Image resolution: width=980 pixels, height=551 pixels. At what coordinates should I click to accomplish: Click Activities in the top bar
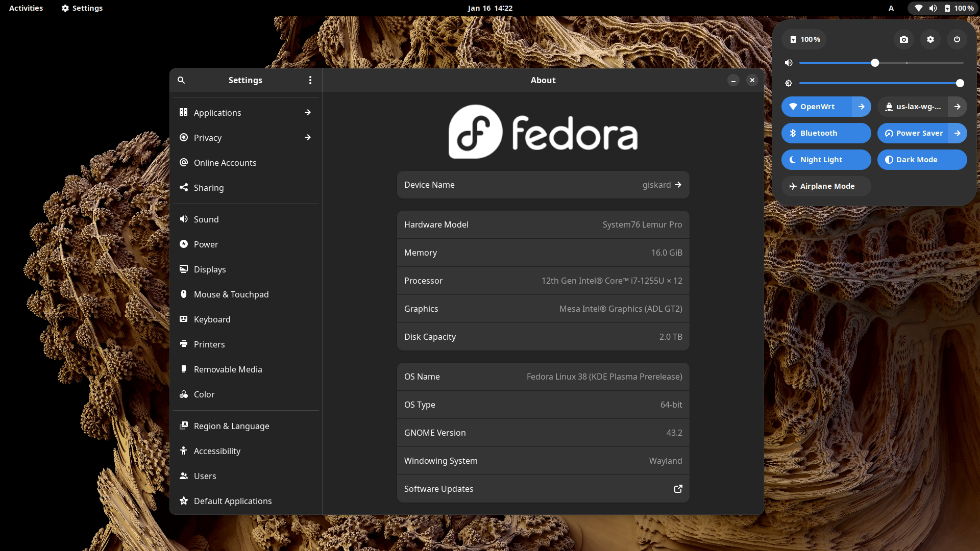pyautogui.click(x=26, y=8)
